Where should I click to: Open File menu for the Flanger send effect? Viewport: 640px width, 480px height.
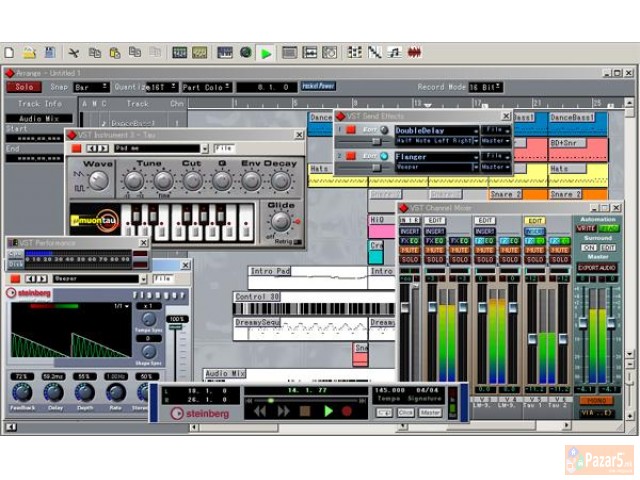tap(495, 156)
